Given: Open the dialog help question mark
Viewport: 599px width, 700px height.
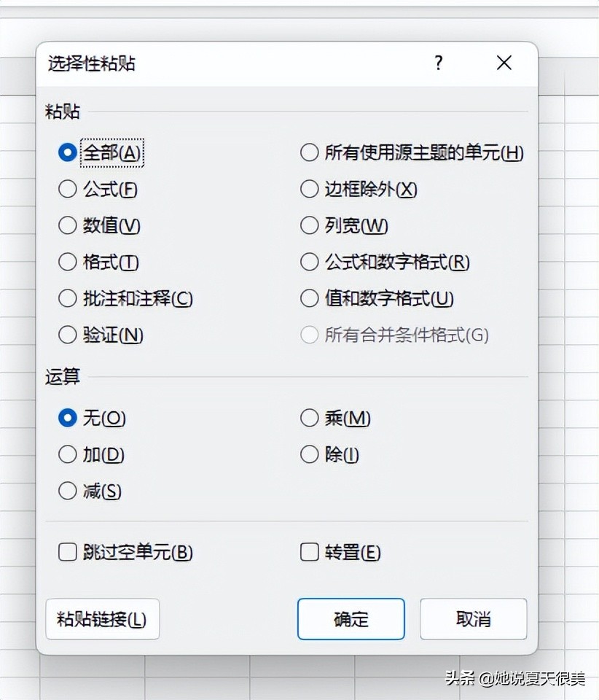Looking at the screenshot, I should [439, 63].
